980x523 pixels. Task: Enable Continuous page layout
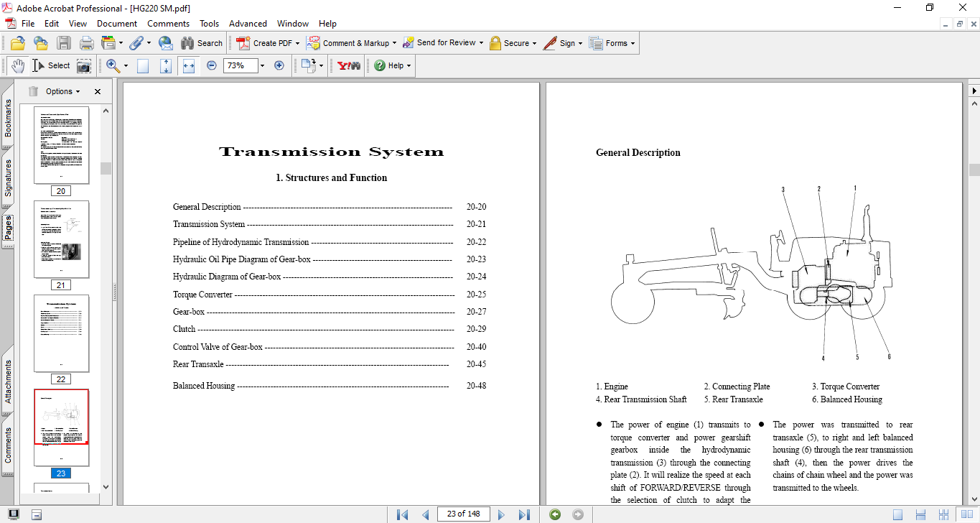point(920,514)
